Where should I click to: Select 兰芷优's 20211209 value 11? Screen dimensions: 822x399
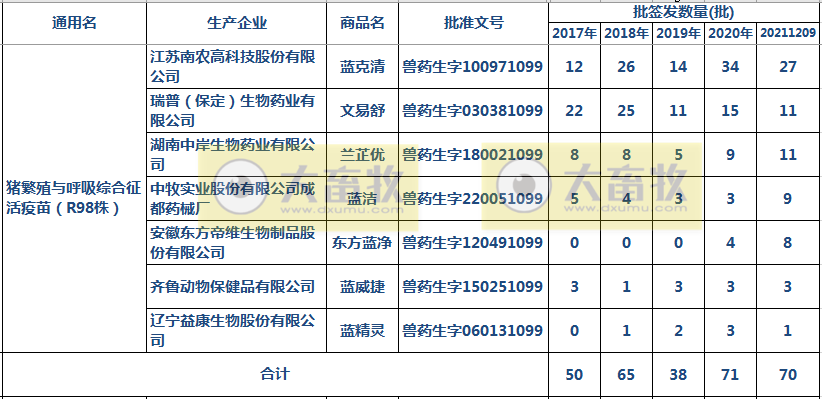pos(788,155)
